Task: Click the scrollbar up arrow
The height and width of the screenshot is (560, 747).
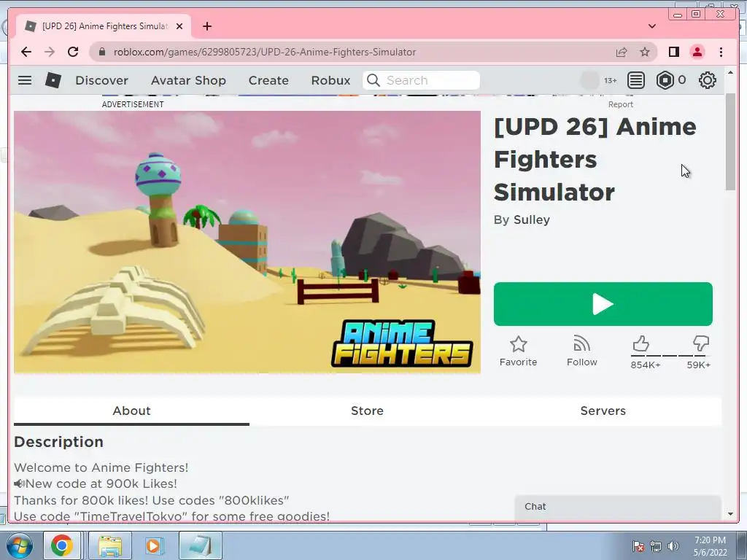Action: [x=730, y=73]
